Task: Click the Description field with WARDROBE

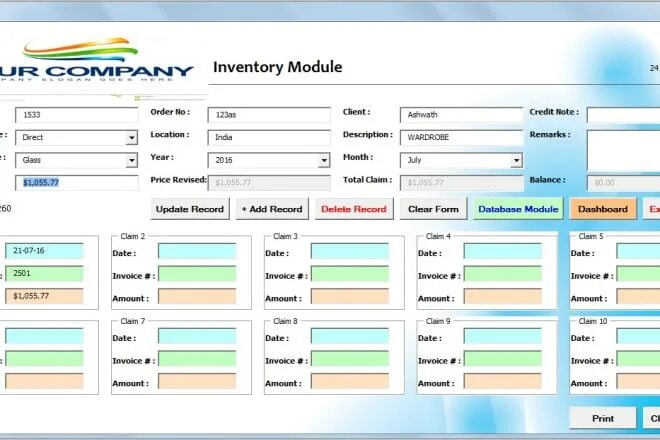Action: coord(461,138)
